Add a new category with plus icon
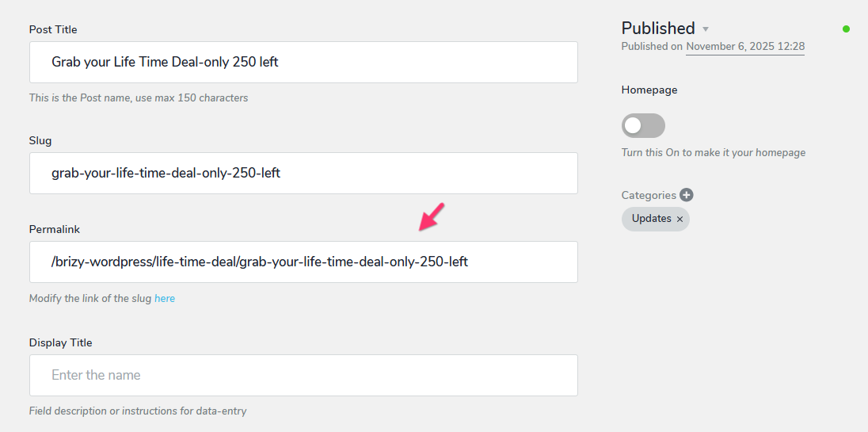868x432 pixels. click(x=687, y=195)
